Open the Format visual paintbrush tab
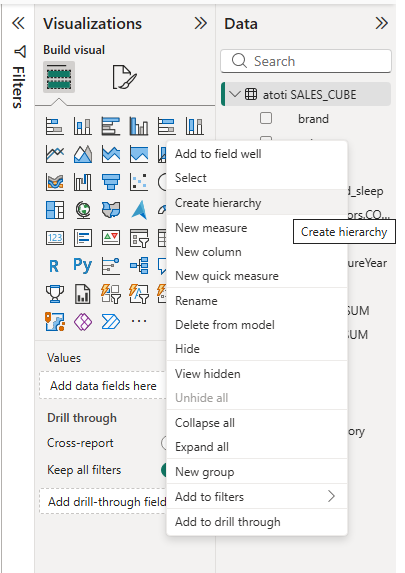 pyautogui.click(x=124, y=77)
